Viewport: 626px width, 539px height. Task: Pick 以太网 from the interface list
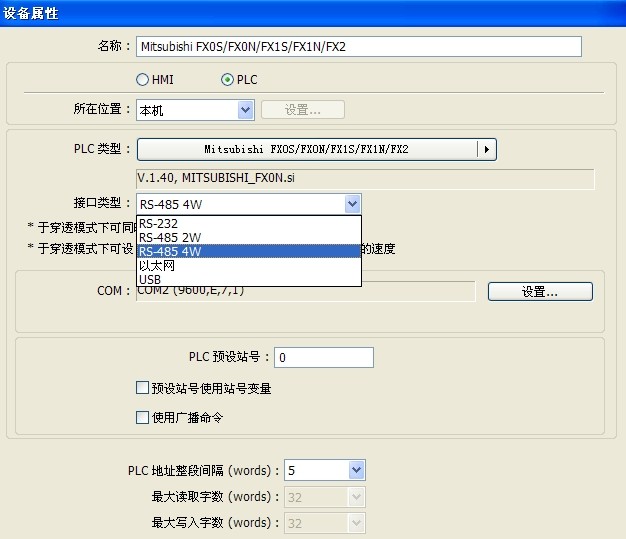pyautogui.click(x=248, y=265)
